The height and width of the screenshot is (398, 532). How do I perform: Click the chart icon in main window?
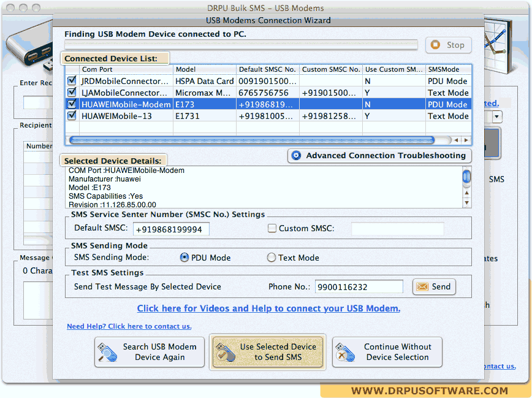499,44
